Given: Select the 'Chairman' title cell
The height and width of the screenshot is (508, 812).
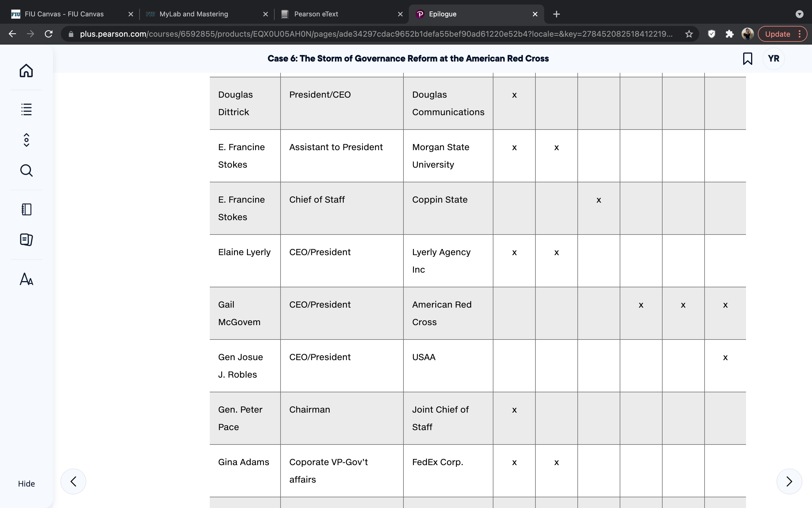Looking at the screenshot, I should pyautogui.click(x=342, y=418).
